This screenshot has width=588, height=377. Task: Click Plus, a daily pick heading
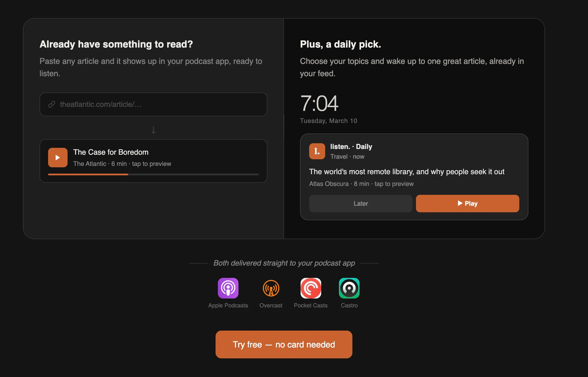[340, 44]
